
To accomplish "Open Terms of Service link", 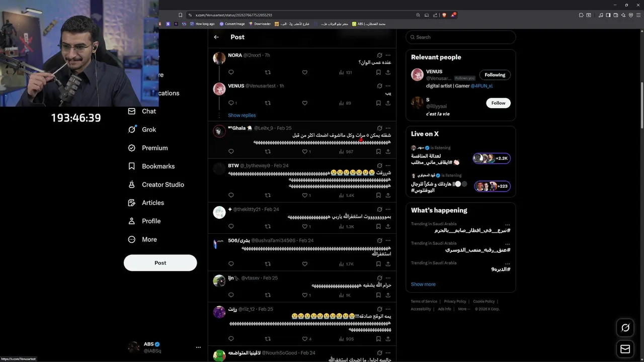I will pos(424,302).
